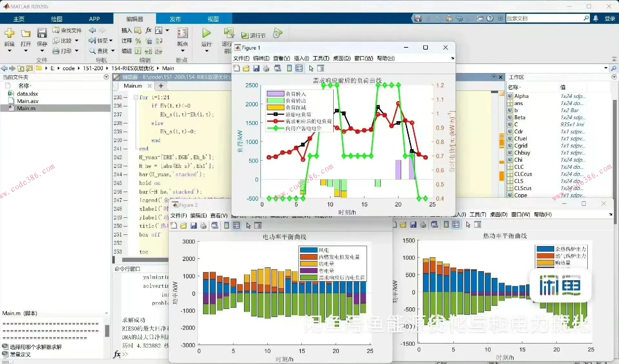Click the Run Section (运行节) icon
The width and height of the screenshot is (619, 364).
tap(245, 35)
